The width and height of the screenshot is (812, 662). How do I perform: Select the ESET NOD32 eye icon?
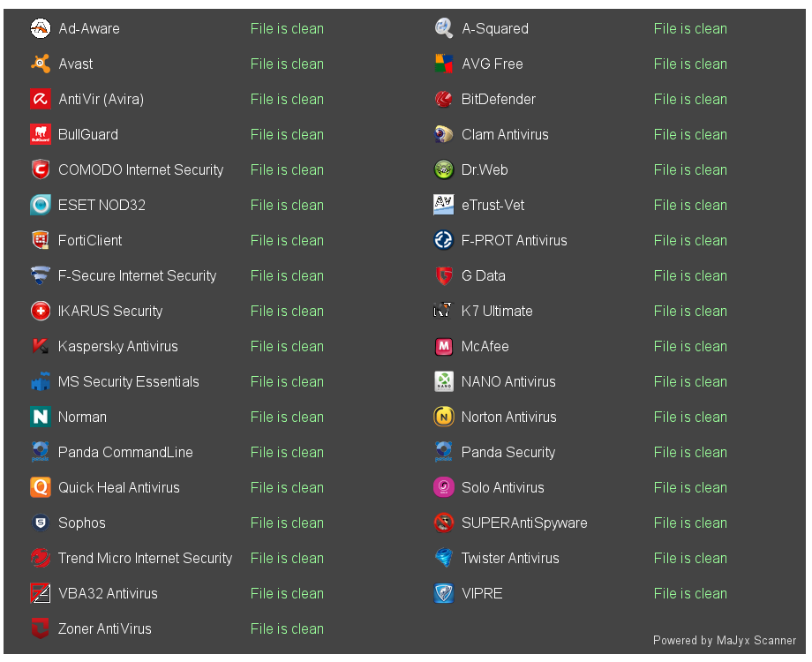(41, 205)
